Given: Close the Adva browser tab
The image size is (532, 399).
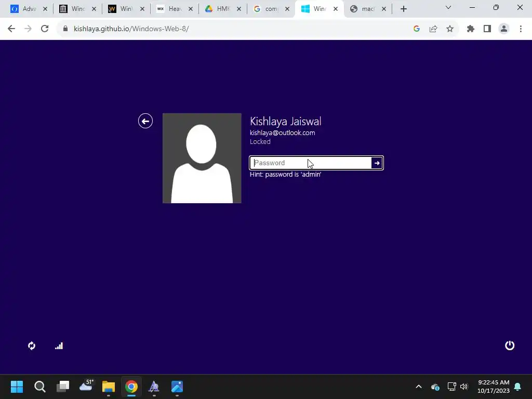Looking at the screenshot, I should (x=45, y=9).
